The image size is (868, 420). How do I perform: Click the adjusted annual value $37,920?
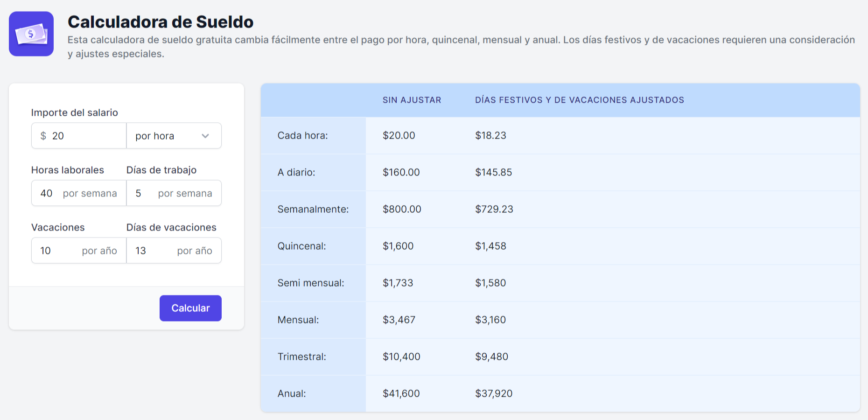[x=493, y=393]
